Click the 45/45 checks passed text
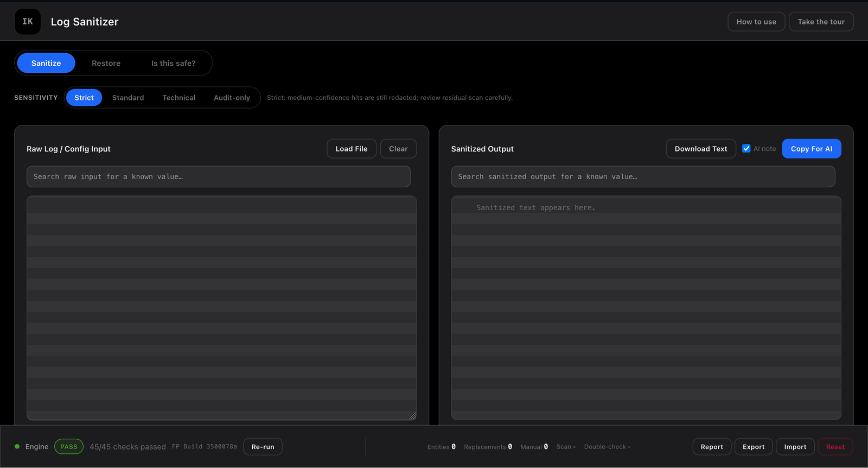 (x=127, y=447)
